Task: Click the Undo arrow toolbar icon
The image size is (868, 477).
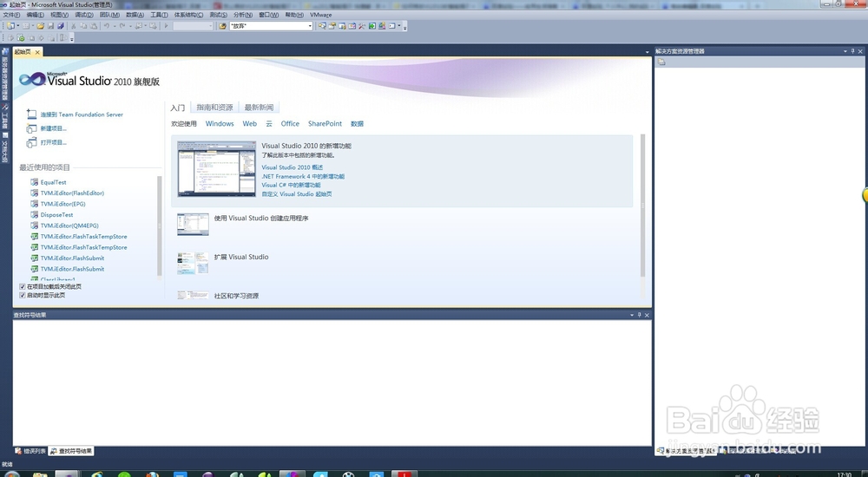Action: click(x=106, y=26)
